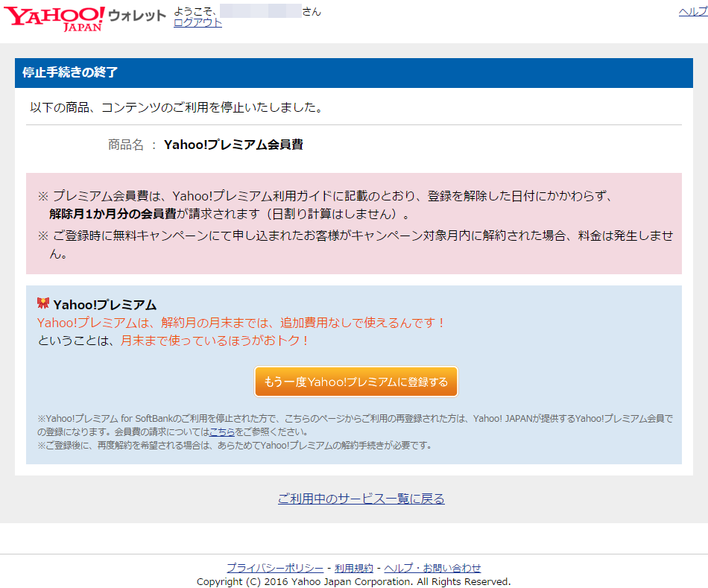Click the ログアウト link
Viewport: 708px width, 588px height.
pyautogui.click(x=197, y=22)
